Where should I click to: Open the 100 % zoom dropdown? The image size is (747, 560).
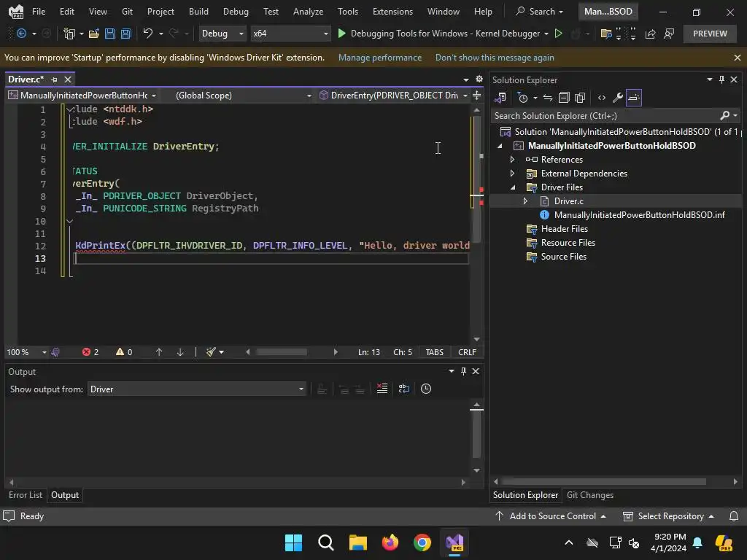click(27, 352)
